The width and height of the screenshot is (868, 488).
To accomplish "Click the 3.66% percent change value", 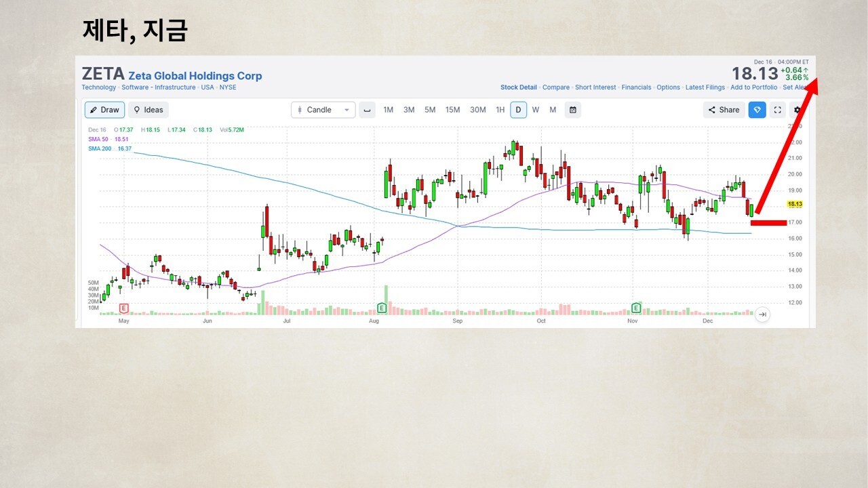I will pyautogui.click(x=797, y=78).
